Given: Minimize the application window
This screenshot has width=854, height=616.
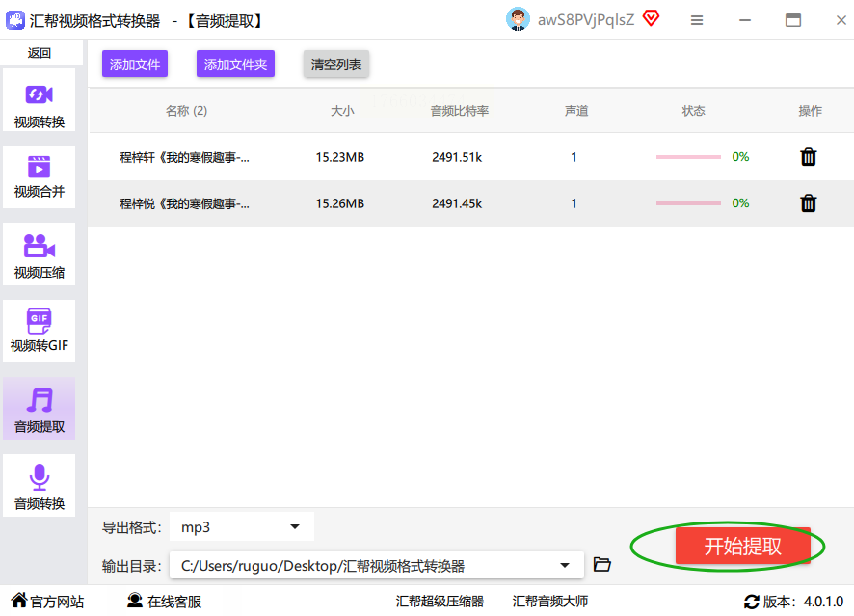Looking at the screenshot, I should [745, 20].
